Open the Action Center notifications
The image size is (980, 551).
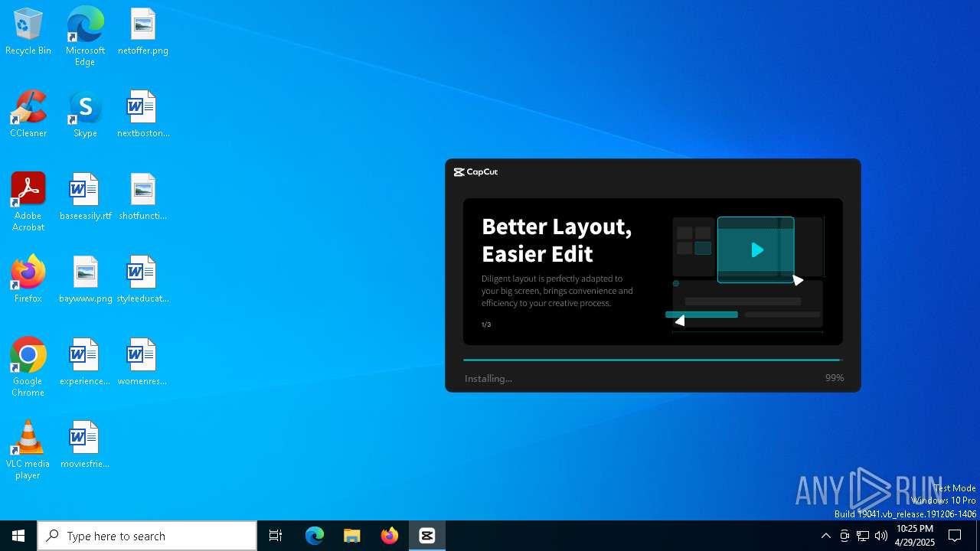[x=955, y=536]
